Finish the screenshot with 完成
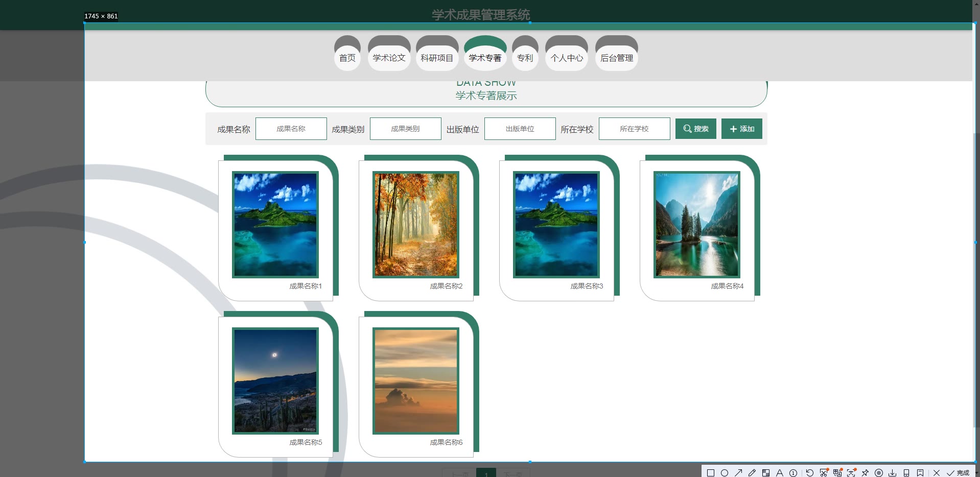The height and width of the screenshot is (477, 980). (x=958, y=473)
